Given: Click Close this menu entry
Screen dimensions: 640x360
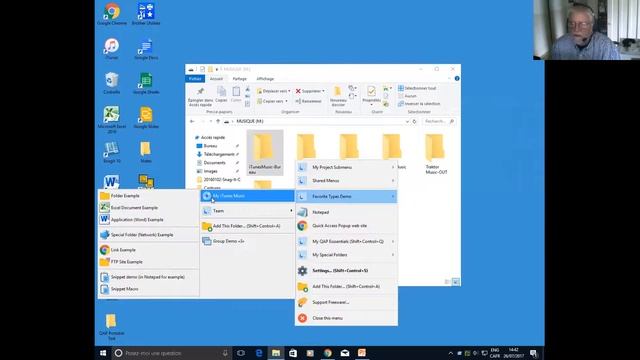Looking at the screenshot, I should (346, 318).
